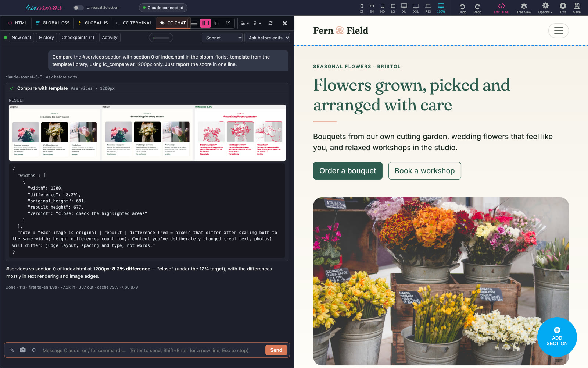This screenshot has width=588, height=368.
Task: Click the Seasonal Flowers · Bristol label
Action: pyautogui.click(x=357, y=67)
